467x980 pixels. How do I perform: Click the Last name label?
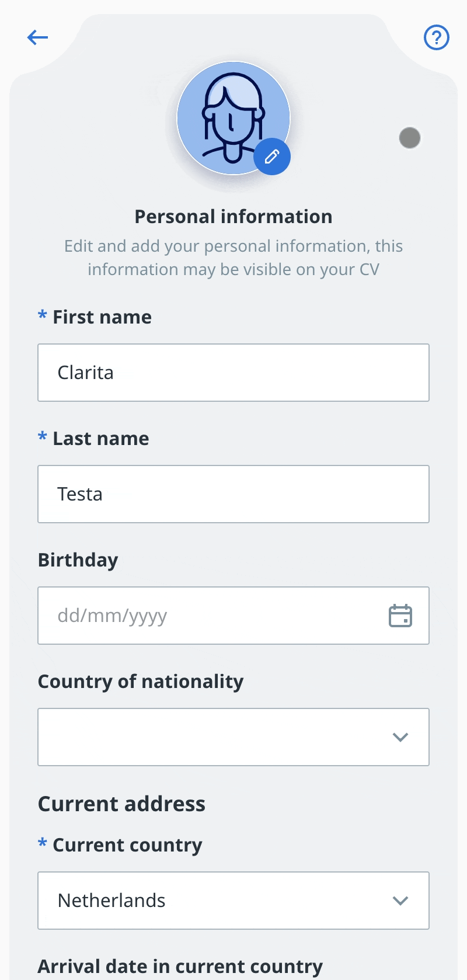[x=101, y=439]
